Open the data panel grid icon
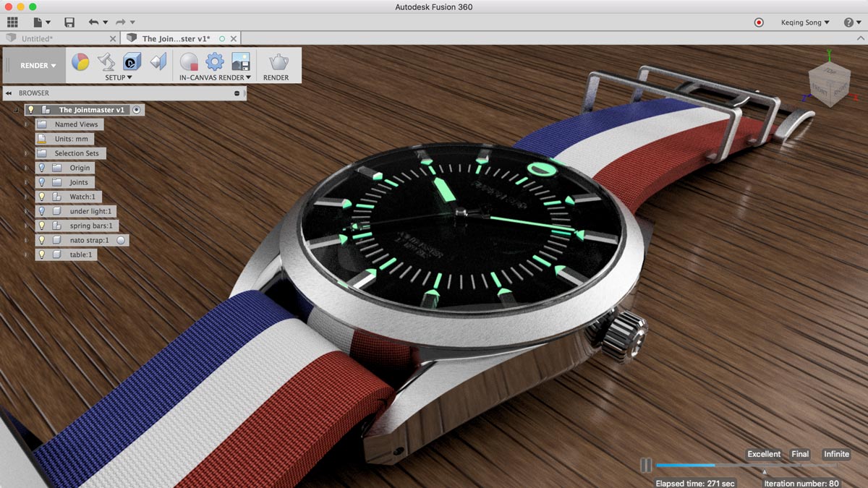 [12, 22]
